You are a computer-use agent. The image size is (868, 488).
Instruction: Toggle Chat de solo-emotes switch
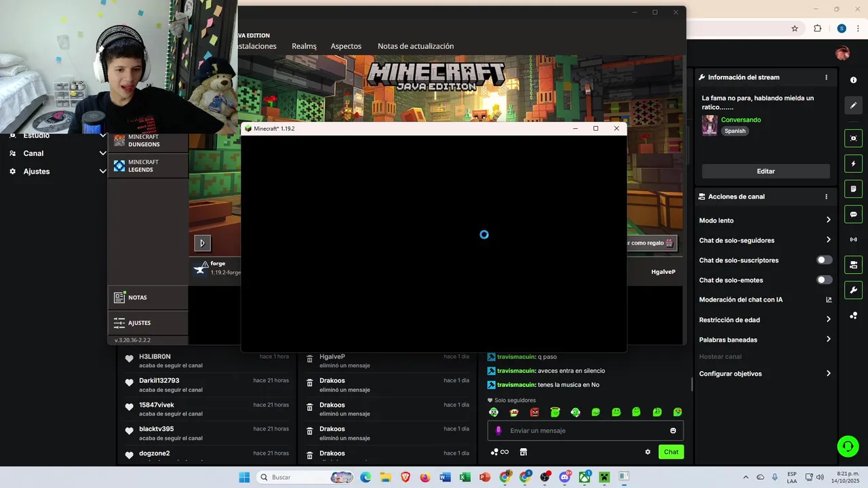pos(825,280)
